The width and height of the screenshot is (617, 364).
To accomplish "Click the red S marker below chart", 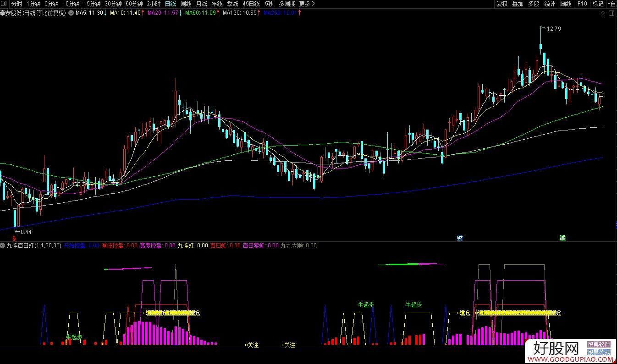I will click(15, 239).
